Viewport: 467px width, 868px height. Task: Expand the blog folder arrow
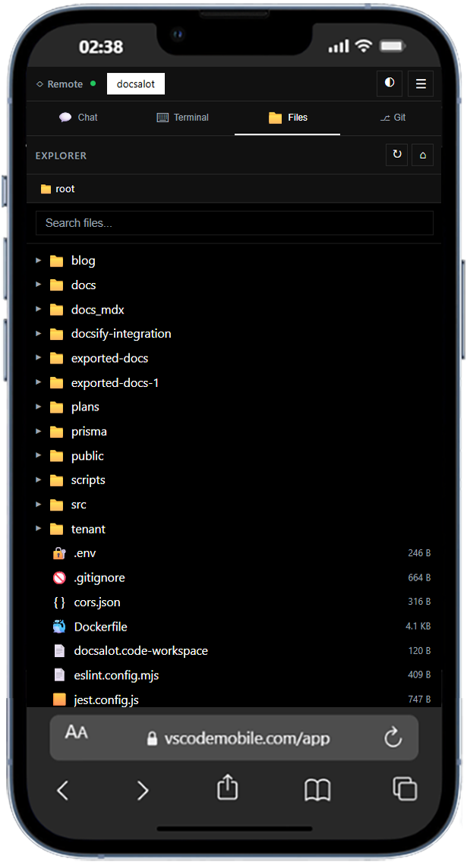point(38,260)
